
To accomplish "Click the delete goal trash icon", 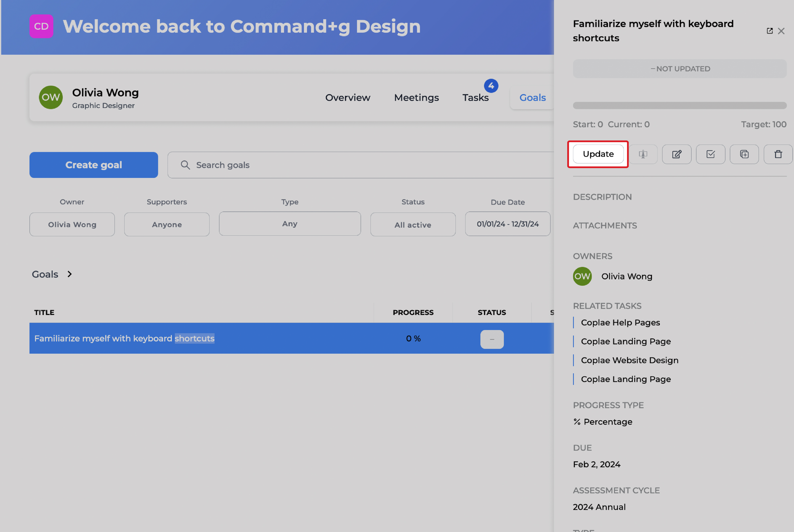I will (x=778, y=154).
